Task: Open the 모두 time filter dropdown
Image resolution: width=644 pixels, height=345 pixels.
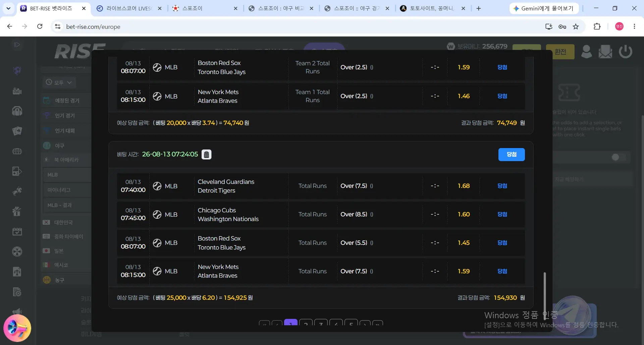Action: [x=59, y=82]
